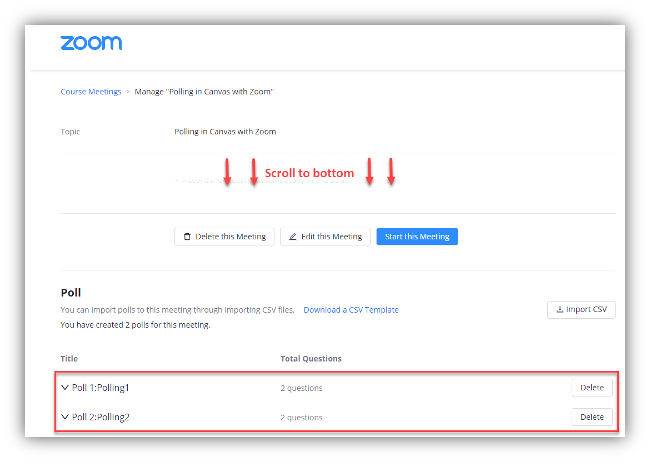Viewport: 650px width, 465px height.
Task: Open the Download a CSV Template link
Action: click(350, 310)
